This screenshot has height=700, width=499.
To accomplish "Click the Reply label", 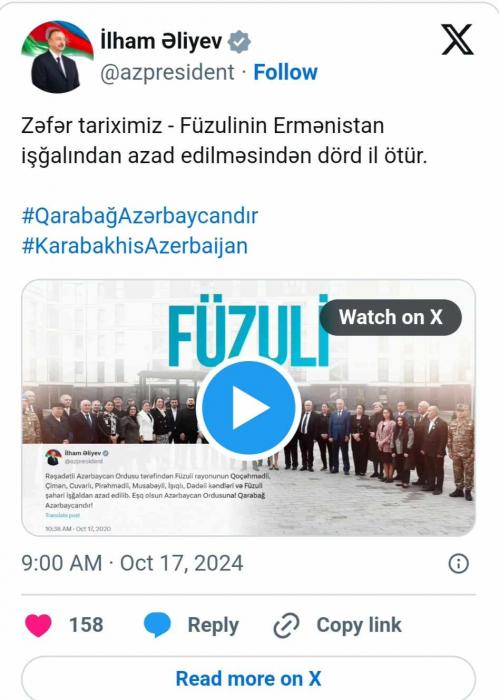I will tap(213, 625).
